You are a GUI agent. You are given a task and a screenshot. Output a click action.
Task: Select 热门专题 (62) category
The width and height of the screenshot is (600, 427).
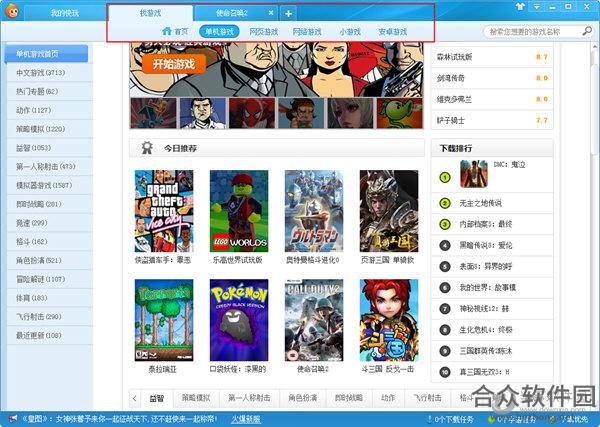pyautogui.click(x=50, y=91)
